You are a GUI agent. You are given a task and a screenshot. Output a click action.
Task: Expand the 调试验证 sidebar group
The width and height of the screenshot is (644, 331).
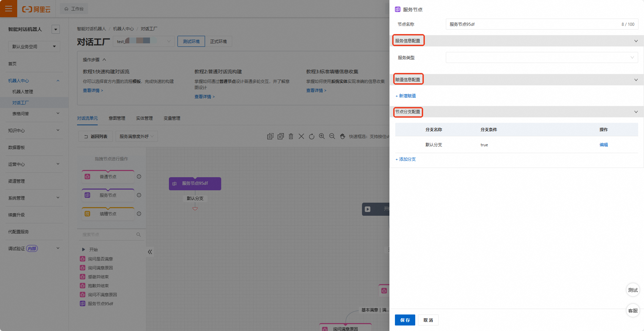[x=58, y=248]
